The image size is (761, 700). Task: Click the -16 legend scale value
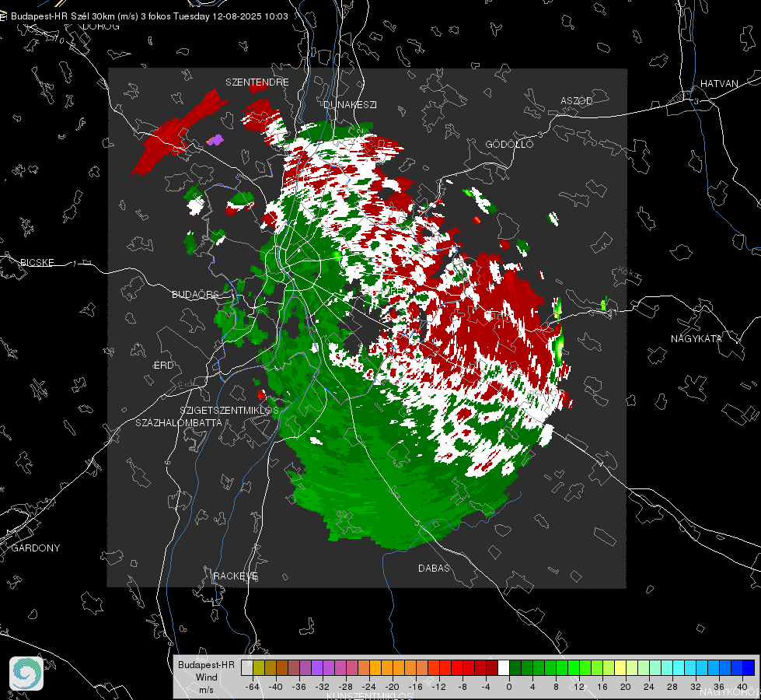click(x=415, y=687)
